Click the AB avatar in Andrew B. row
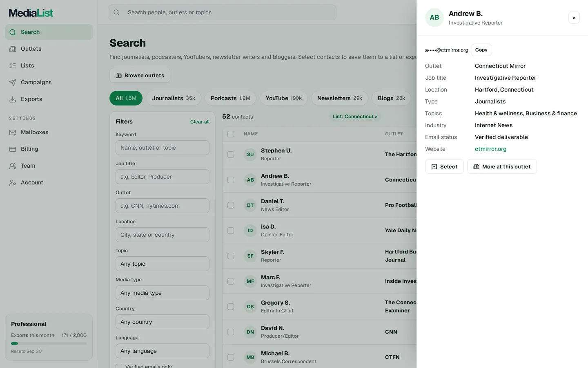 pyautogui.click(x=250, y=180)
